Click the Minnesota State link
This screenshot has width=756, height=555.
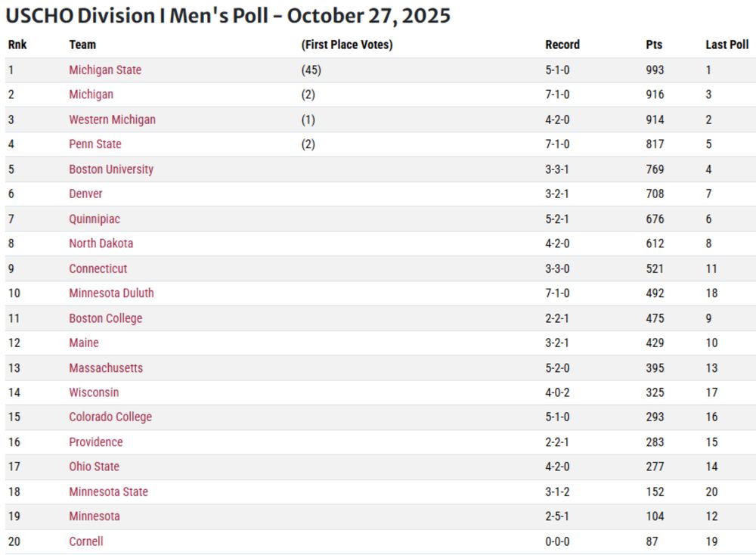[x=108, y=491]
